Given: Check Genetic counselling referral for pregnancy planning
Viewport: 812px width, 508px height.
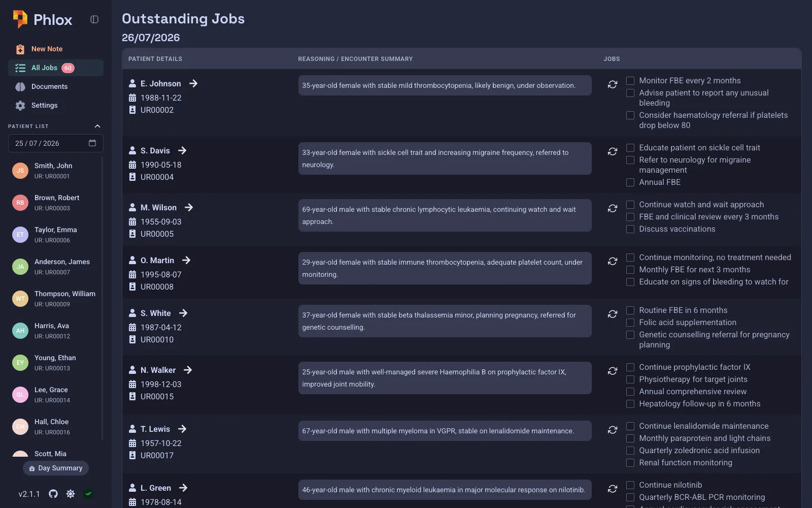Looking at the screenshot, I should 630,335.
